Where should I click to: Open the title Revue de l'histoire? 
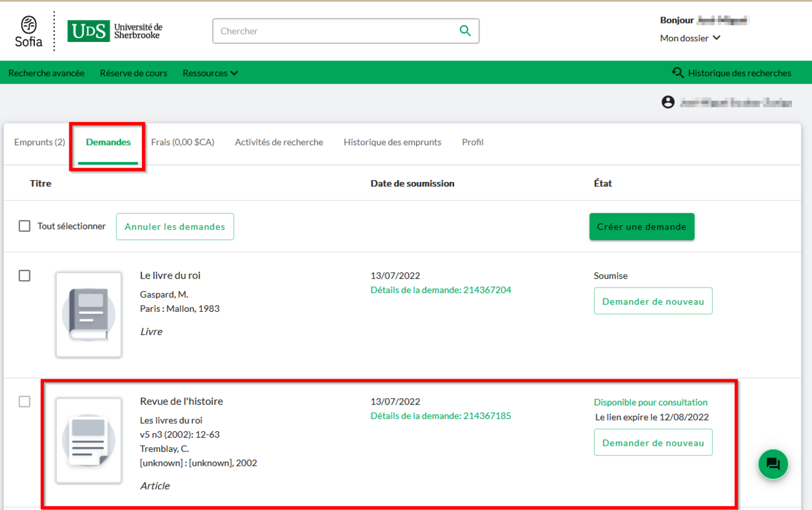[x=181, y=401]
